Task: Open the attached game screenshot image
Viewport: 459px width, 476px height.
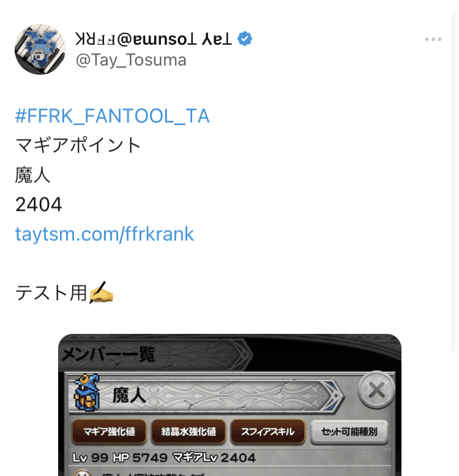Action: point(229,405)
